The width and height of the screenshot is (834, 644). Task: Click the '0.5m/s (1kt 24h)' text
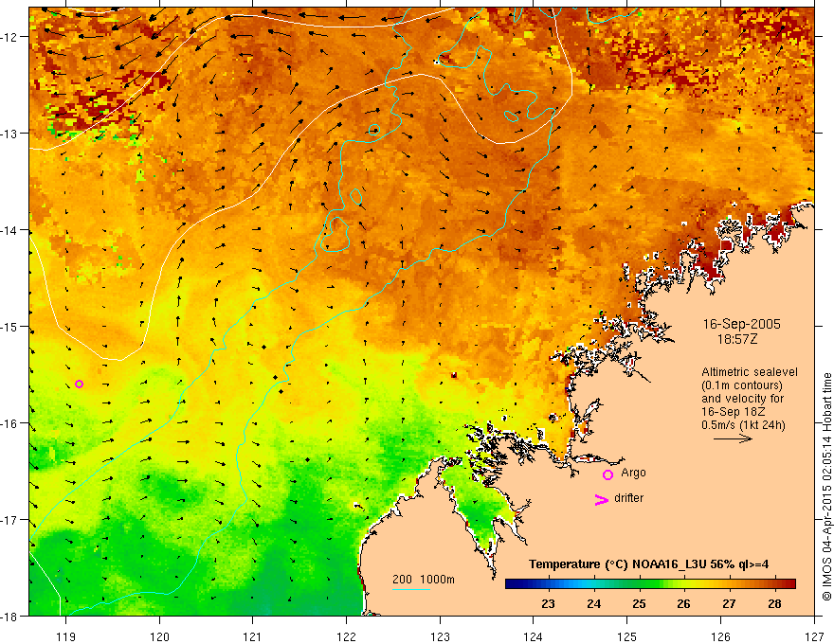point(743,425)
